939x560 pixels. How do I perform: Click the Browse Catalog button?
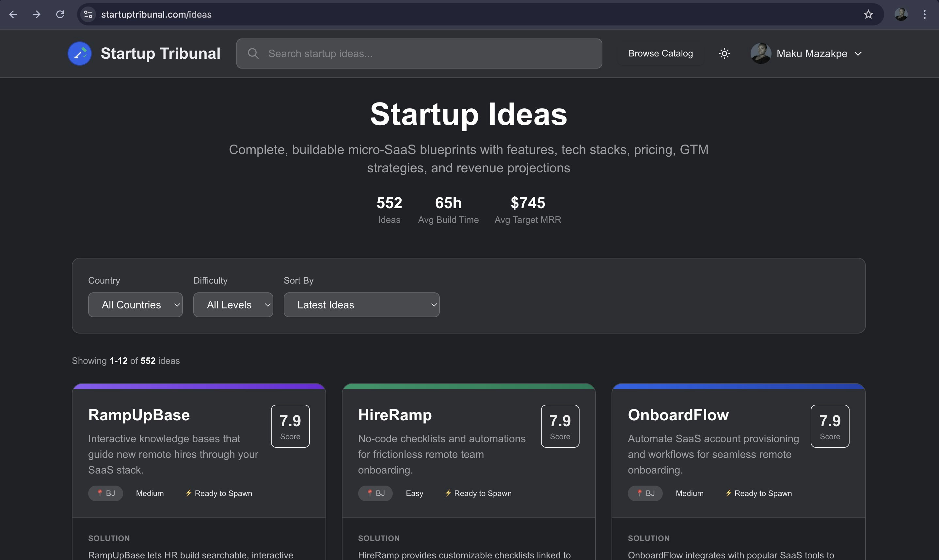(x=660, y=54)
